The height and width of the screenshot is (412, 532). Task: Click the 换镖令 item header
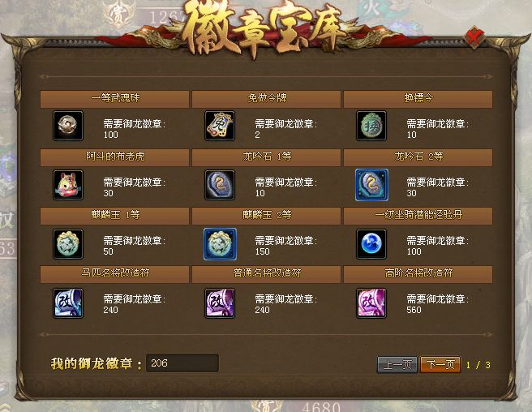(x=418, y=99)
